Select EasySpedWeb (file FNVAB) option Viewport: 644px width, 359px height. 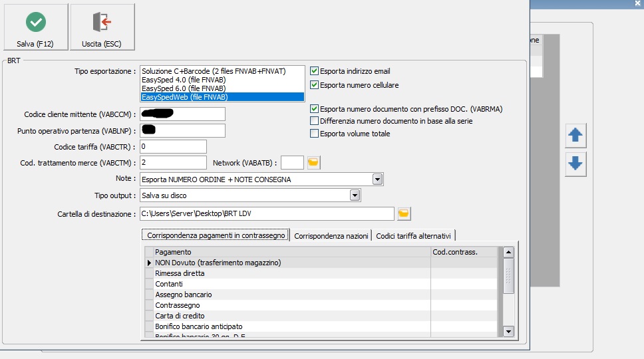click(222, 97)
